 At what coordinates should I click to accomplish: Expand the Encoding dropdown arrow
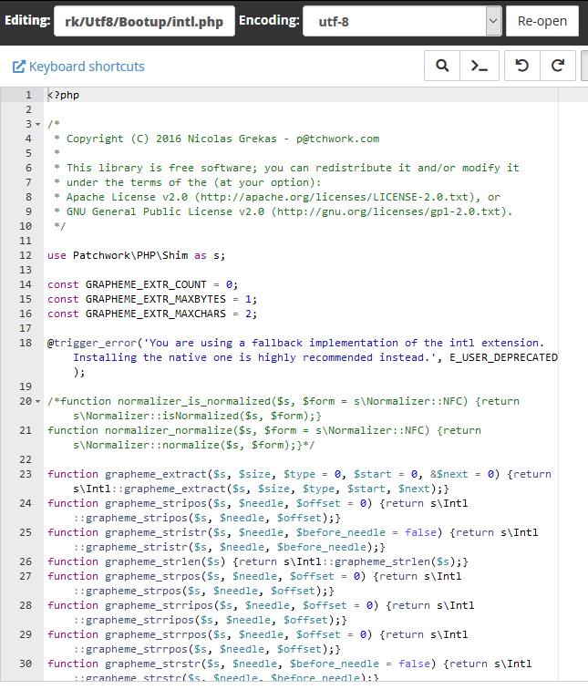click(493, 21)
